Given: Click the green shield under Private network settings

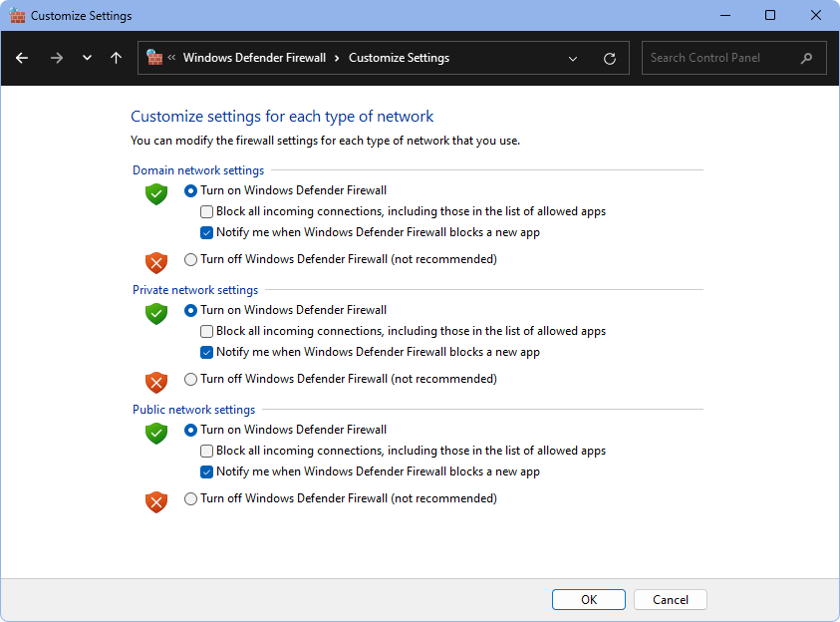Looking at the screenshot, I should point(156,314).
